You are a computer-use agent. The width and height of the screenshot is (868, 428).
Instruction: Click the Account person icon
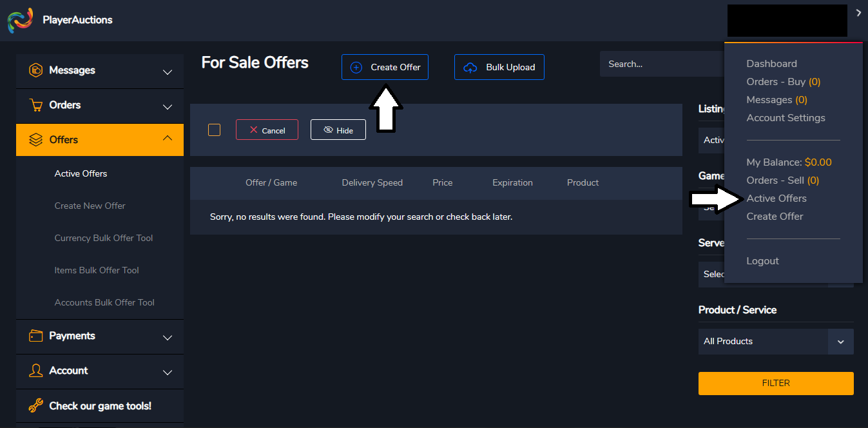pos(37,371)
